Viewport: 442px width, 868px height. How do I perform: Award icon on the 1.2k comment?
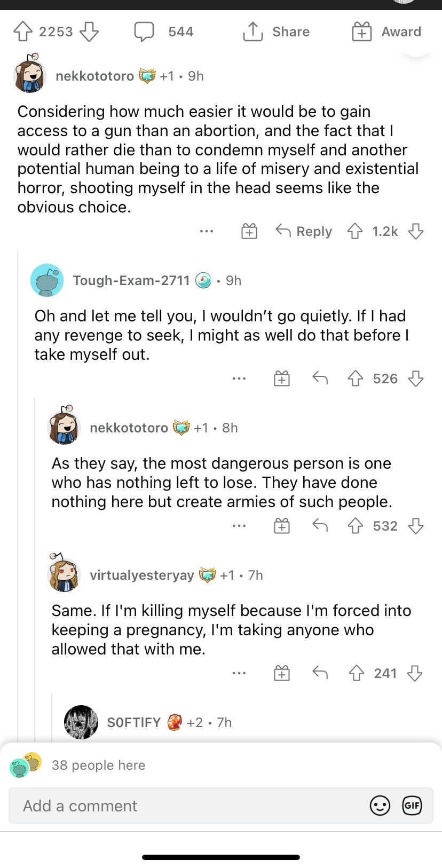[249, 231]
